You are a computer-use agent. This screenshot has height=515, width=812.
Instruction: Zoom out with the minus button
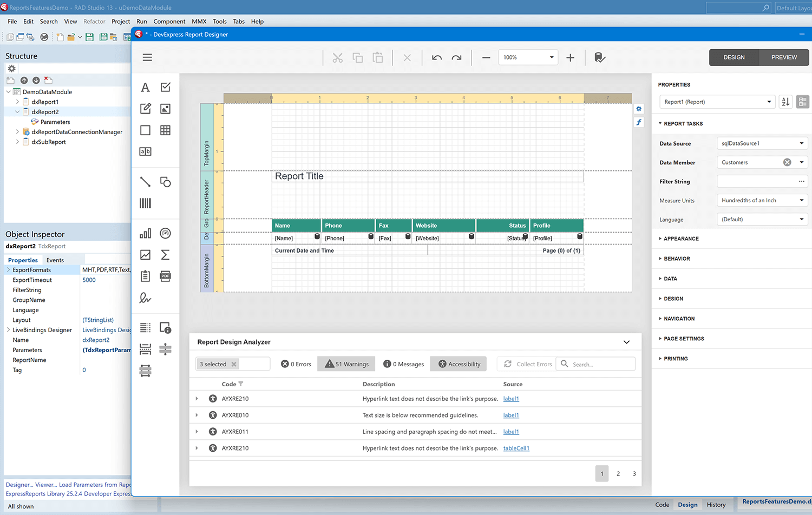pos(486,57)
